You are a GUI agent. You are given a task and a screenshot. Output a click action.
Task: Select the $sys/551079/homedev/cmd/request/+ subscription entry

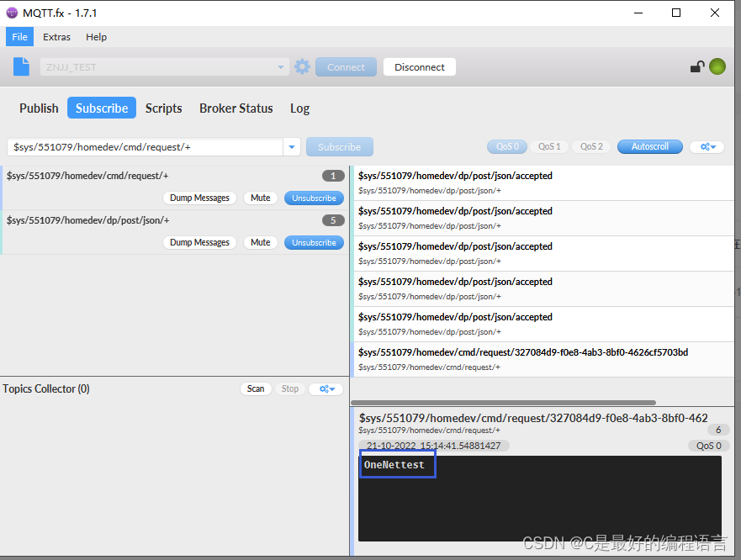pos(174,188)
